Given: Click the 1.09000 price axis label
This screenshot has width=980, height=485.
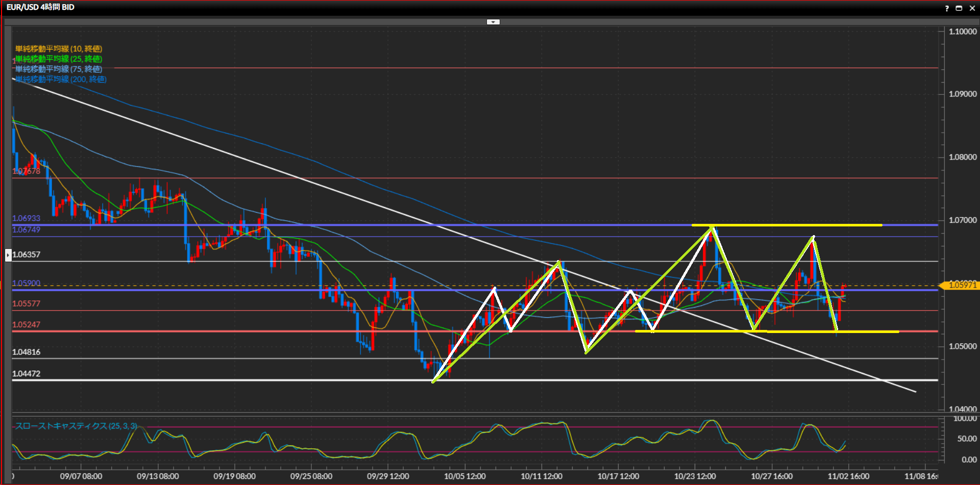Looking at the screenshot, I should tap(962, 94).
